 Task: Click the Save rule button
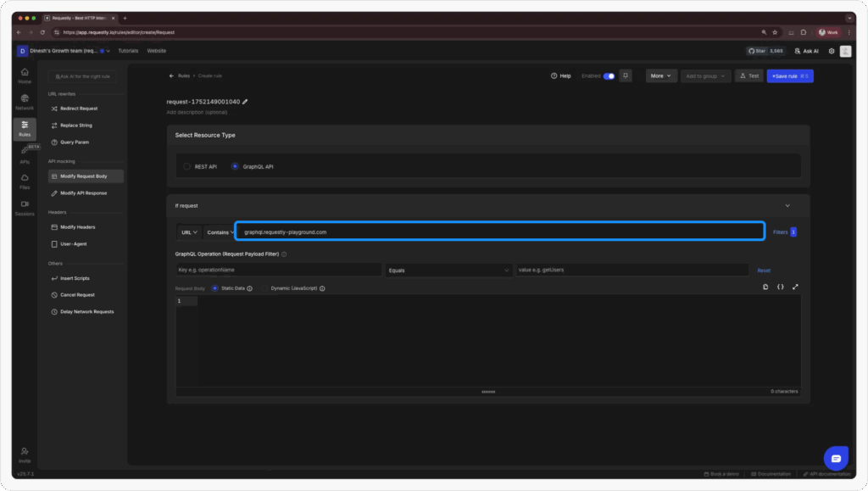point(790,75)
